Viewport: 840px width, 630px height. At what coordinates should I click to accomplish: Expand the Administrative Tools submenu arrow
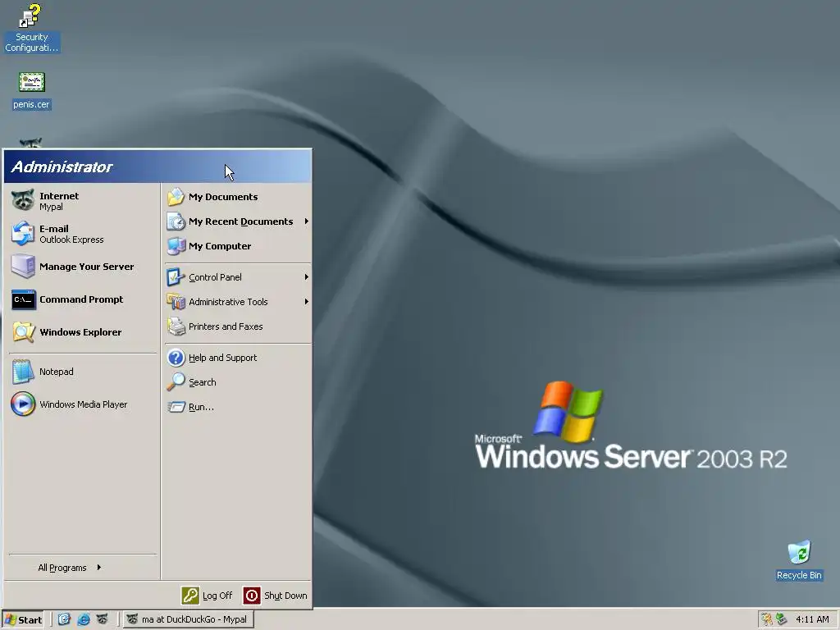(307, 302)
